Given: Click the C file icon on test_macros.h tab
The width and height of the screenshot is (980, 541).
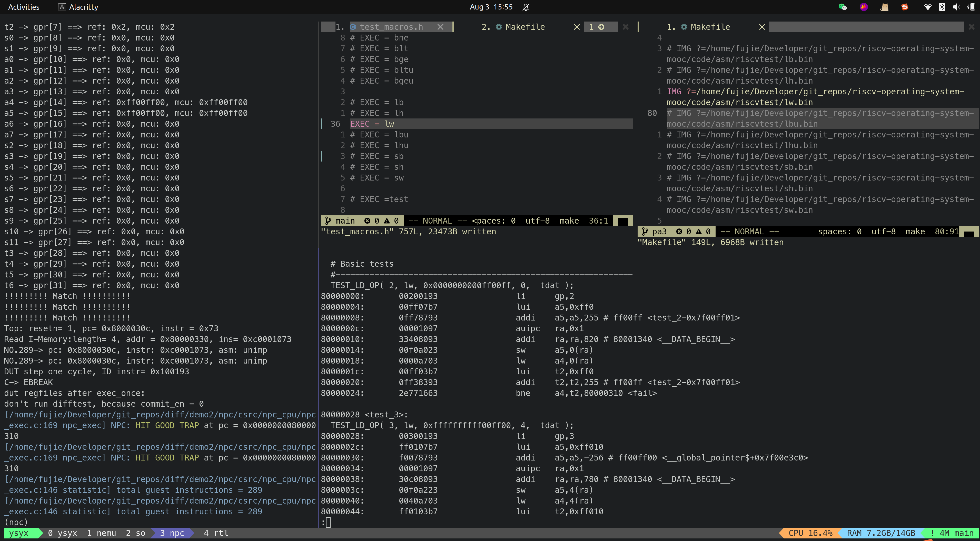Looking at the screenshot, I should [353, 27].
